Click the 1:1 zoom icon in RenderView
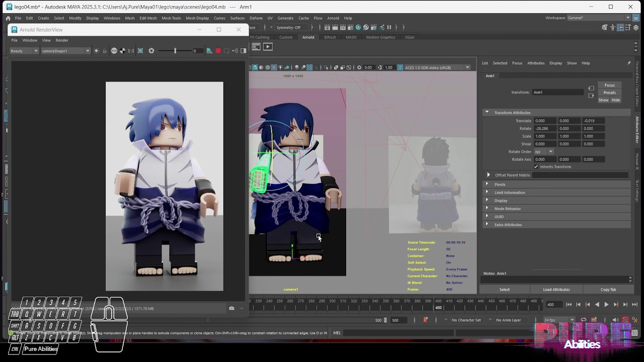This screenshot has width=644, height=362. point(131,51)
